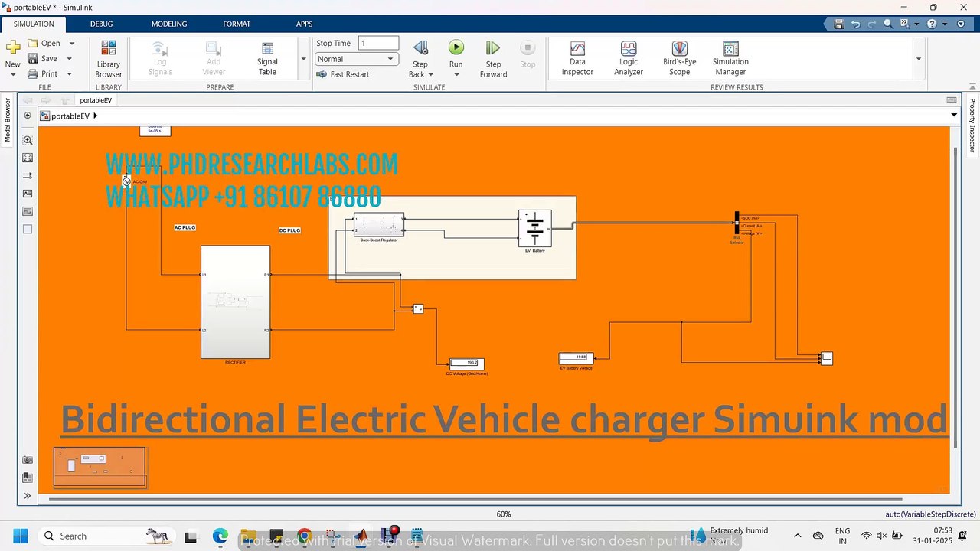Click the quick access Save icon
Viewport: 980px width, 551px height.
click(x=839, y=24)
